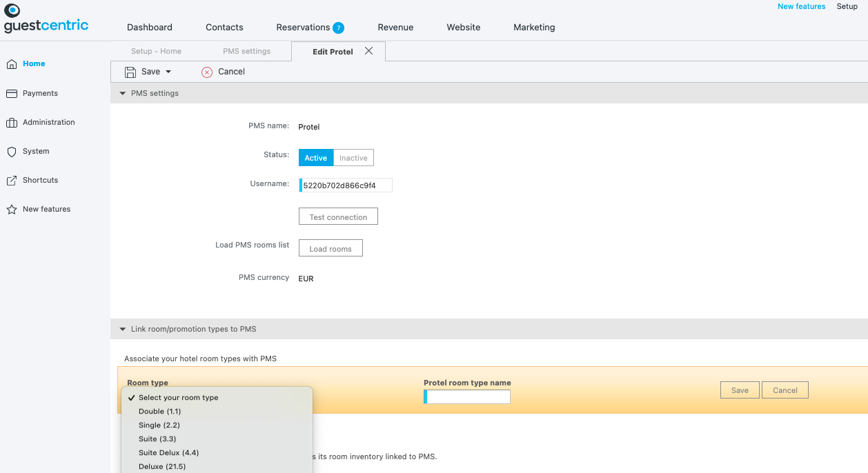Click the Shortcuts external-link icon

click(11, 181)
